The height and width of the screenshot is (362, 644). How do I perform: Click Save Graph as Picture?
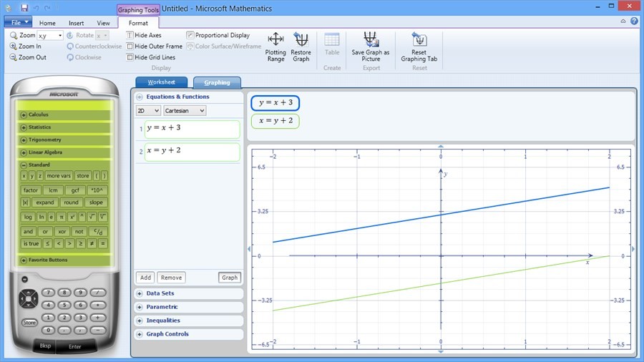pos(371,47)
